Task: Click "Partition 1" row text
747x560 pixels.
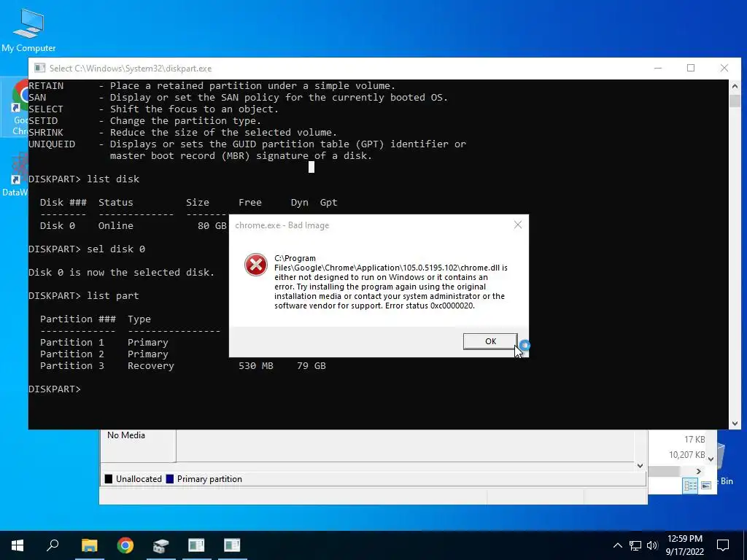Action: [72, 343]
